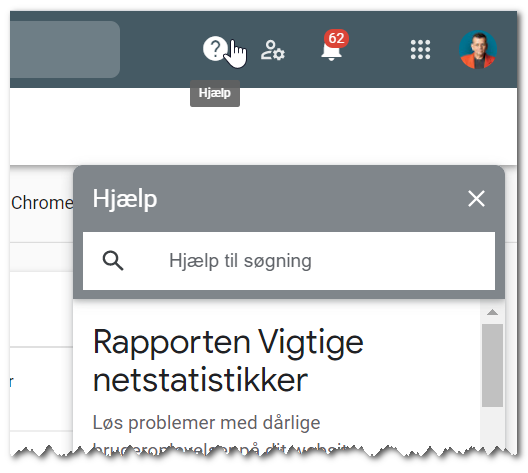This screenshot has height=473, width=528.
Task: Click the Hjælp tooltip label
Action: [215, 93]
